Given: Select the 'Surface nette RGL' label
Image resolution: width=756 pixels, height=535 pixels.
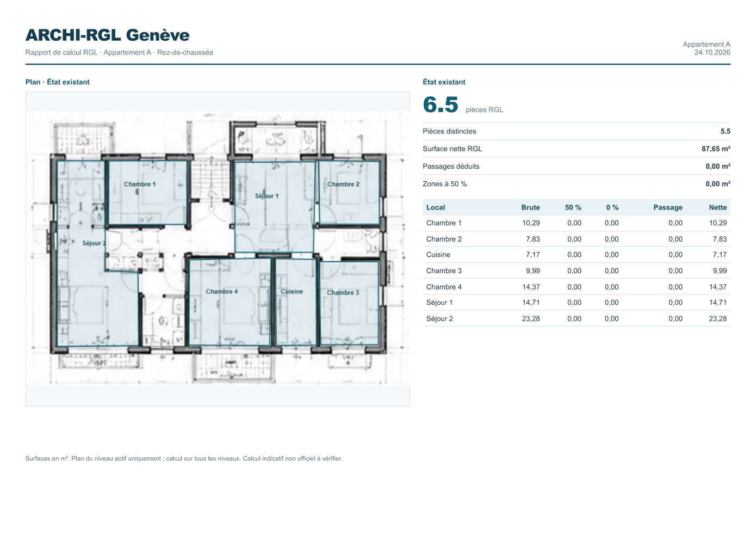Looking at the screenshot, I should 453,149.
